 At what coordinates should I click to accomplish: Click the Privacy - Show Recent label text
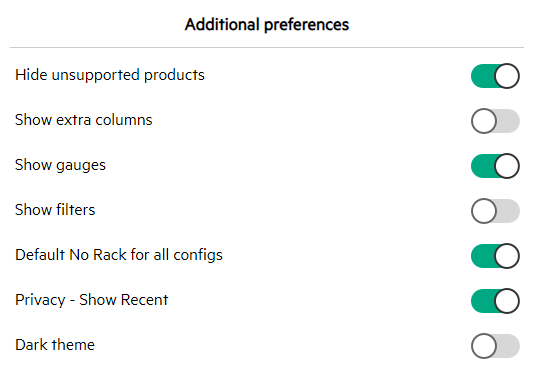click(91, 300)
